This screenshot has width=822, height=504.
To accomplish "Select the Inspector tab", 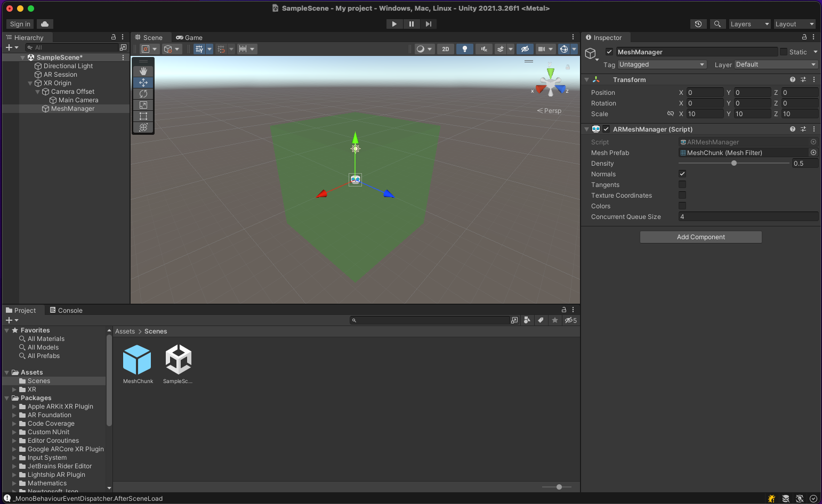I will click(x=604, y=37).
